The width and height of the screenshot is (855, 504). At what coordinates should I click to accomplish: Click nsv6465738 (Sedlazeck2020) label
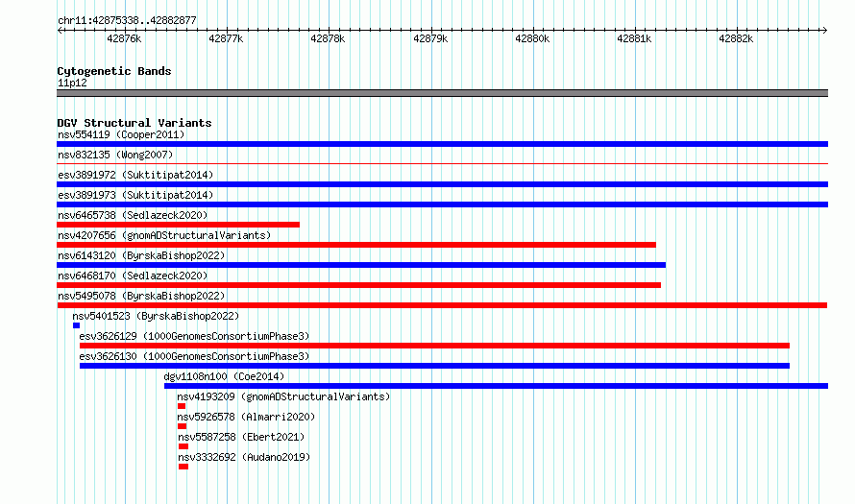(x=133, y=215)
